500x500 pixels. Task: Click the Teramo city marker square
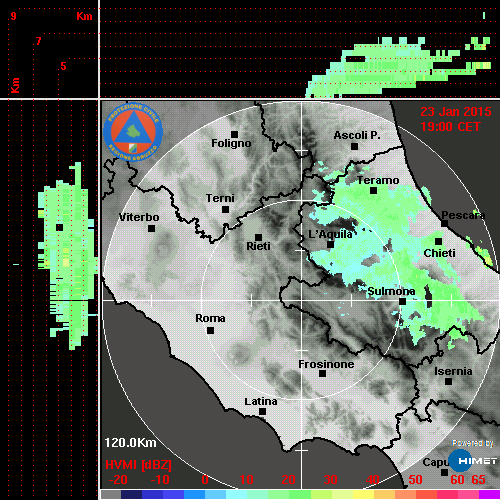pos(373,191)
